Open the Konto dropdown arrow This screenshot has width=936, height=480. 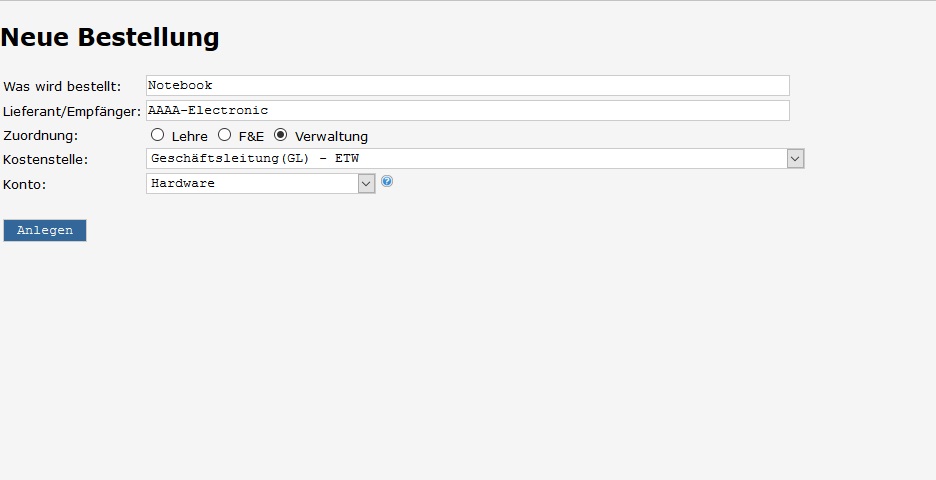(367, 184)
